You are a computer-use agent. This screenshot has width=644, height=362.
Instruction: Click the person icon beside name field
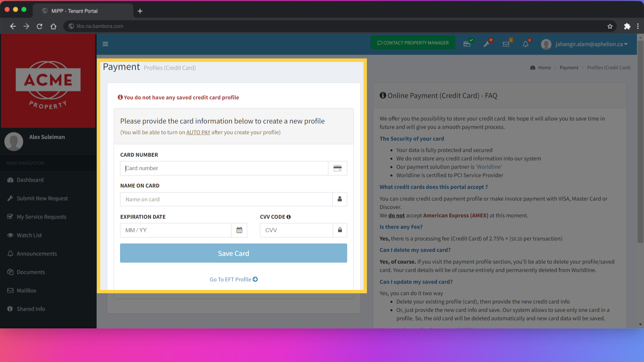(x=340, y=199)
